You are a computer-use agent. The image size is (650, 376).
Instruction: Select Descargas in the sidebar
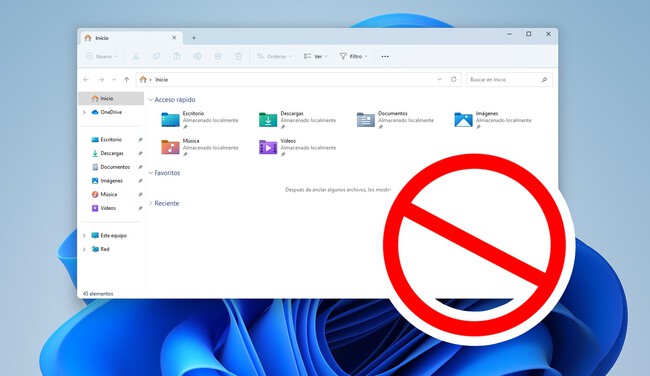(x=112, y=153)
